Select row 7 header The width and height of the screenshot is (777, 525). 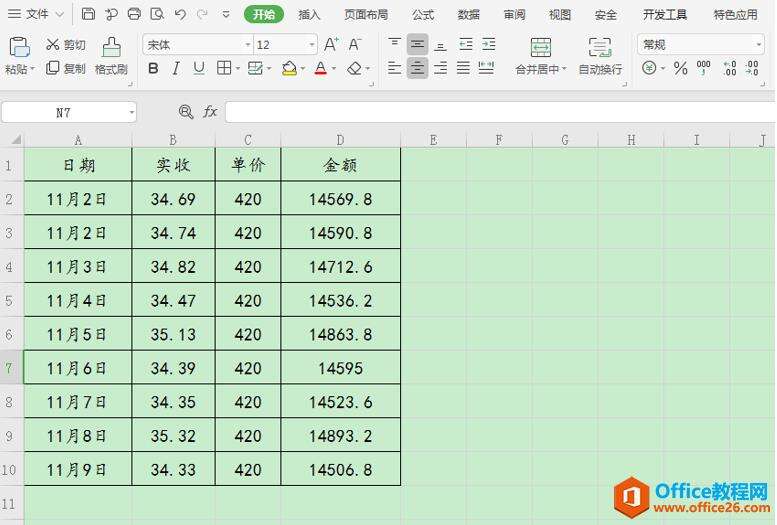coord(9,368)
